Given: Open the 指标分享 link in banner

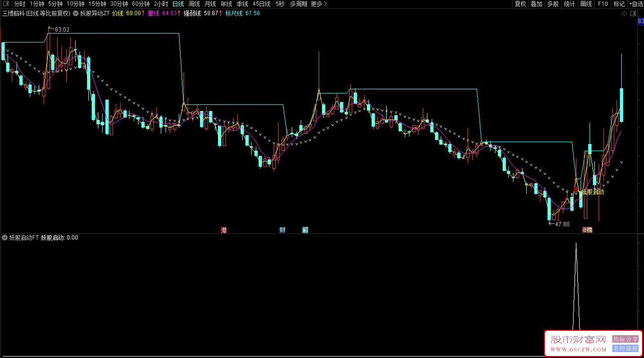Looking at the screenshot, I should point(625,339).
